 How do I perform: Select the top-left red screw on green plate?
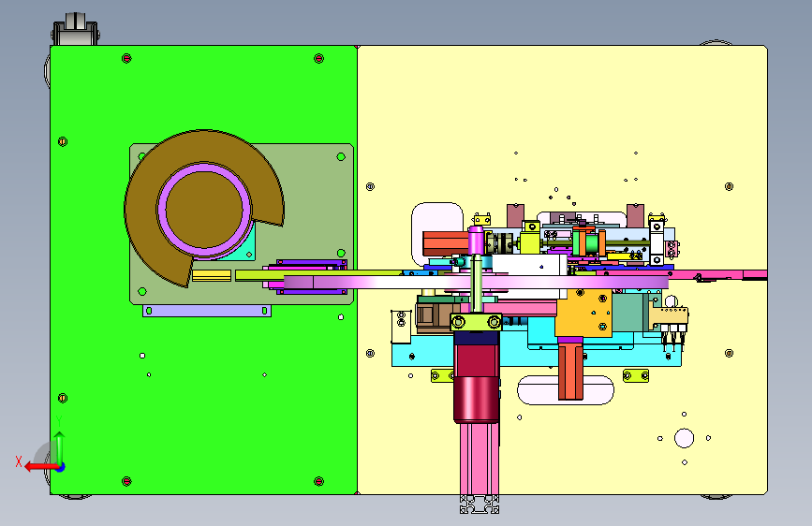126,59
